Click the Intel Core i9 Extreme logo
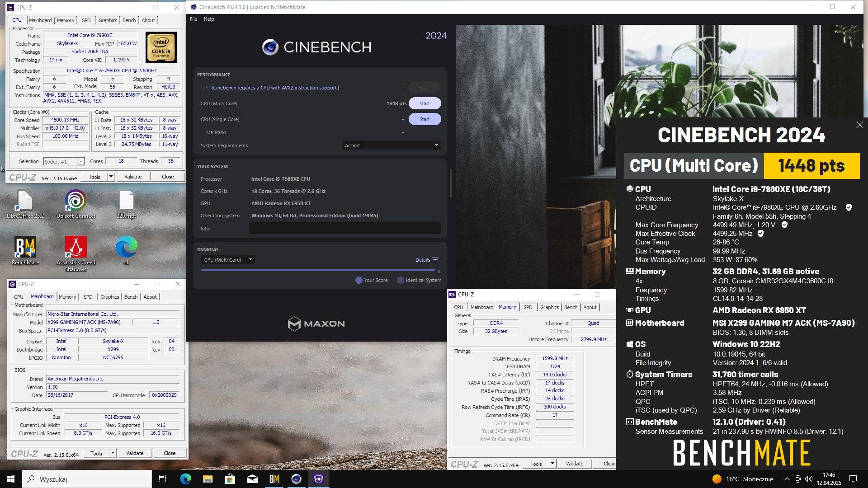This screenshot has height=488, width=868. [161, 47]
